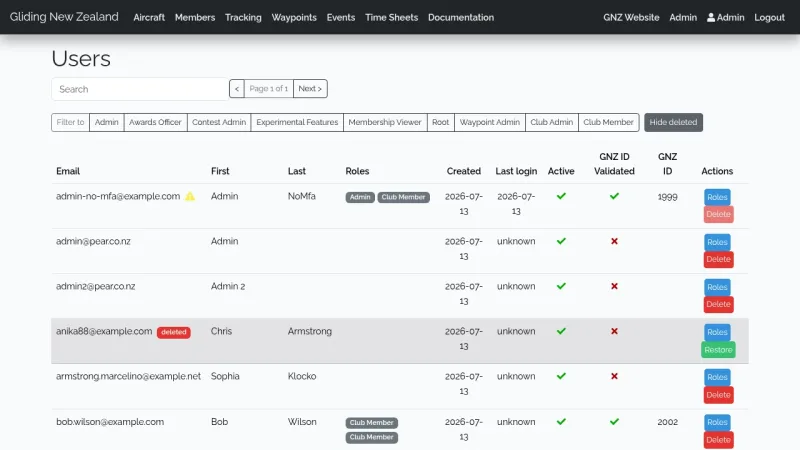
Task: Filter users by Waypoint Admin role
Action: pyautogui.click(x=490, y=122)
